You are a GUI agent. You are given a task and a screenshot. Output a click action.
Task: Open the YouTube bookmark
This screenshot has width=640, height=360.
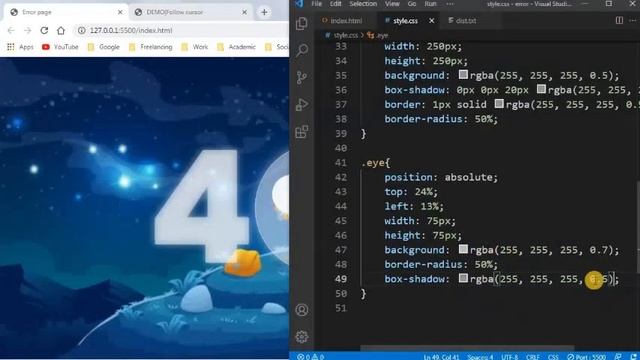click(x=60, y=47)
